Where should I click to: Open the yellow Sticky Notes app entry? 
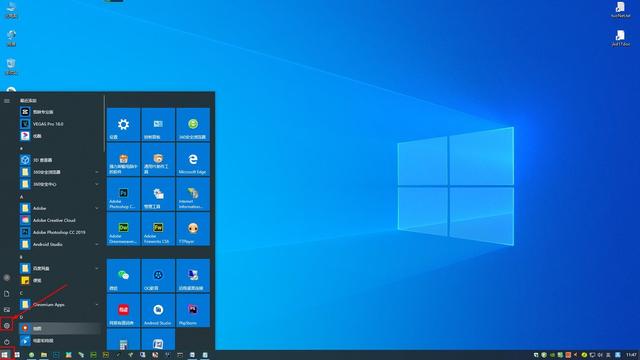(x=60, y=280)
